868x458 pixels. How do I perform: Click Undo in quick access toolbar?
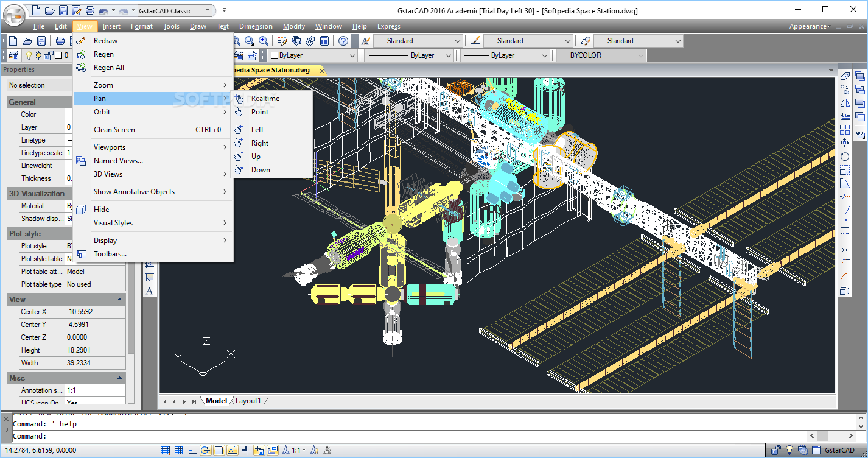point(103,10)
